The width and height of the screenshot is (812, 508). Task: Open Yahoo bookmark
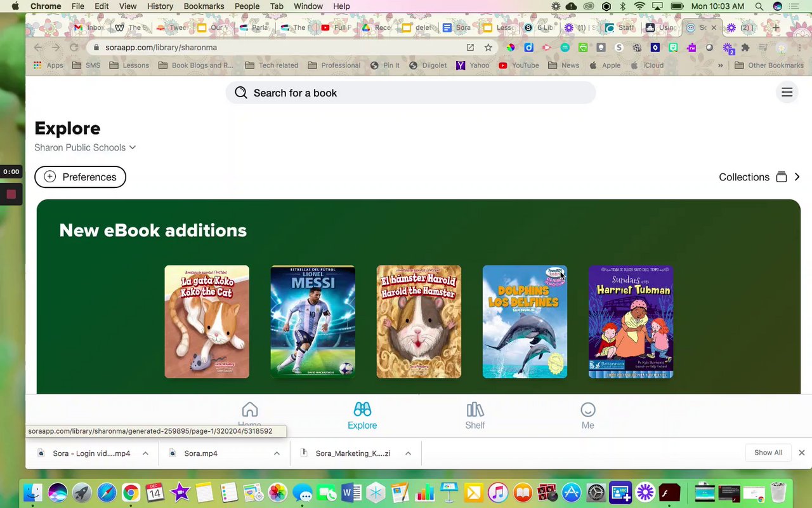click(473, 65)
